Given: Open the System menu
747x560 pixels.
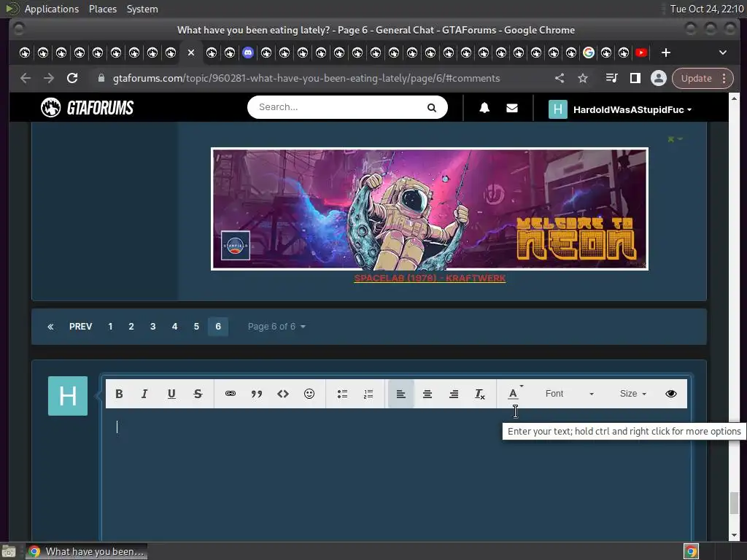Looking at the screenshot, I should click(x=142, y=9).
